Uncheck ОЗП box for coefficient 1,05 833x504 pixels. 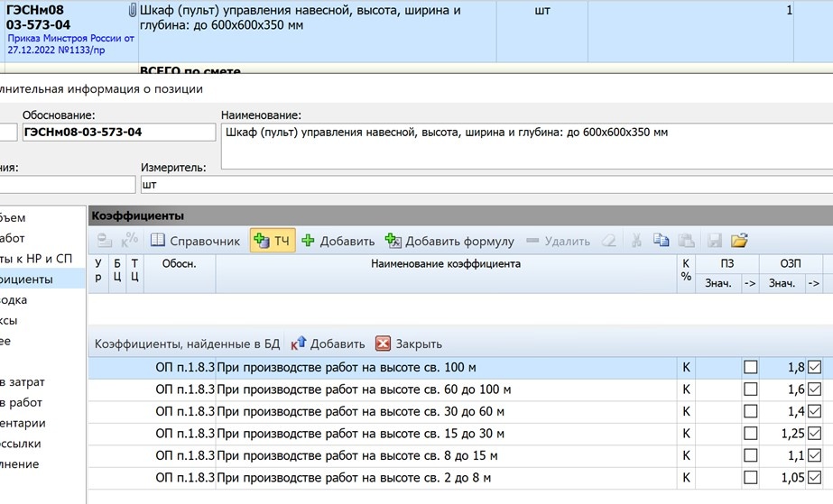[x=814, y=478]
